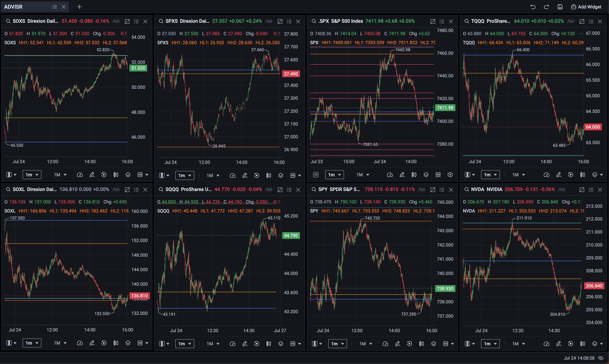
Task: Click the 206.840 price label on NVDA
Action: (594, 286)
